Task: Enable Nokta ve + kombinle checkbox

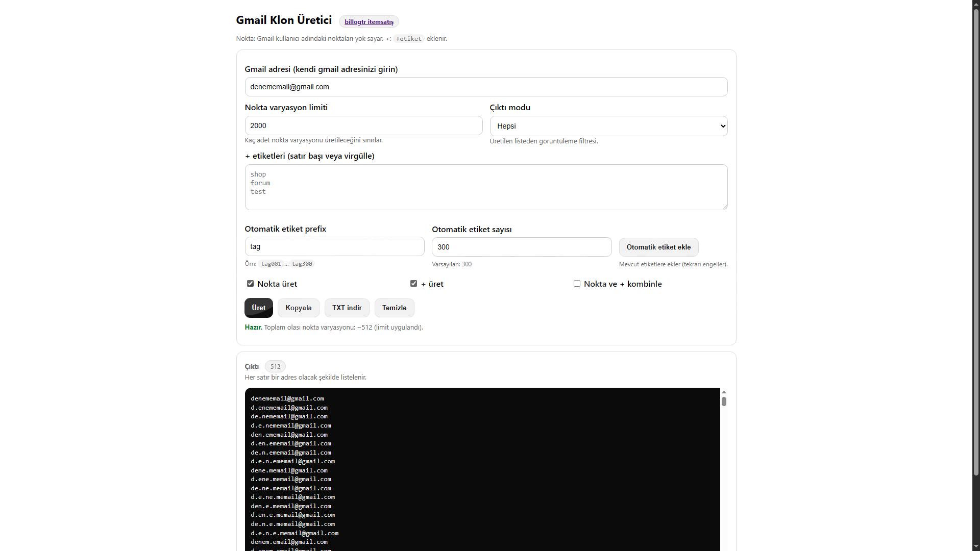Action: point(577,284)
